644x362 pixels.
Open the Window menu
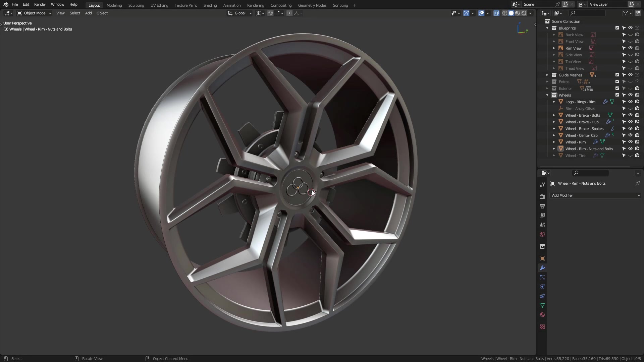[57, 4]
